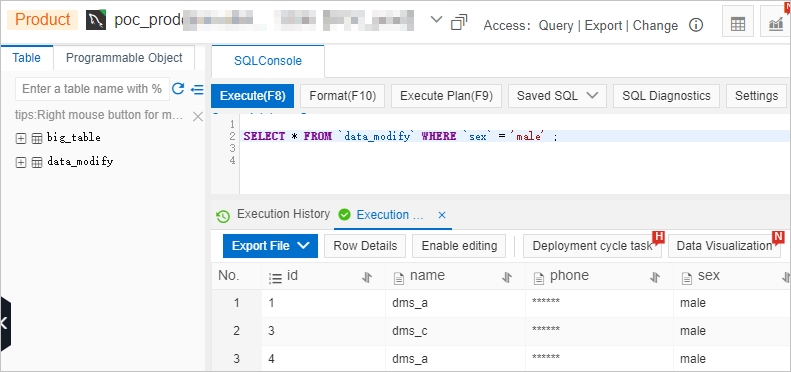Select the SQLConsole tab
This screenshot has width=791, height=372.
(x=268, y=61)
